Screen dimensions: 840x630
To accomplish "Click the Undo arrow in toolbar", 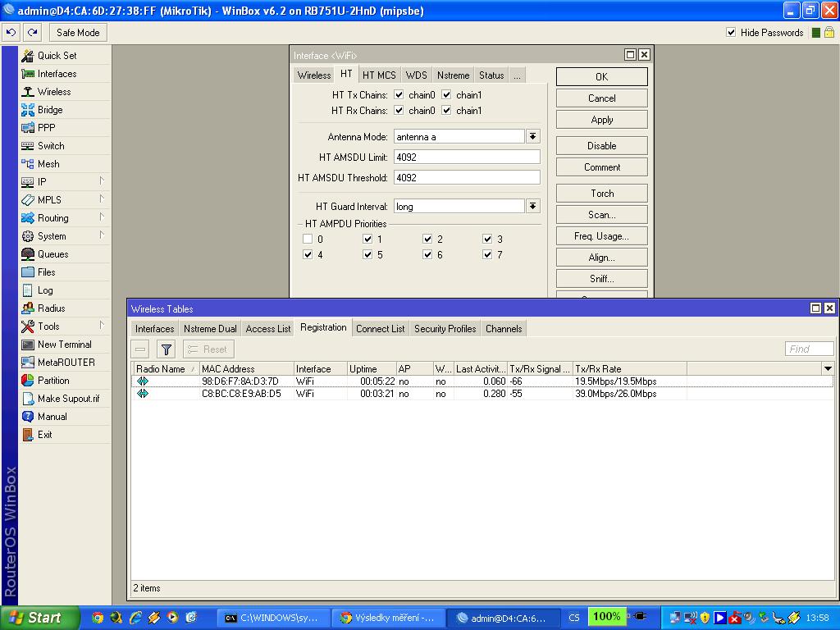I will [11, 33].
